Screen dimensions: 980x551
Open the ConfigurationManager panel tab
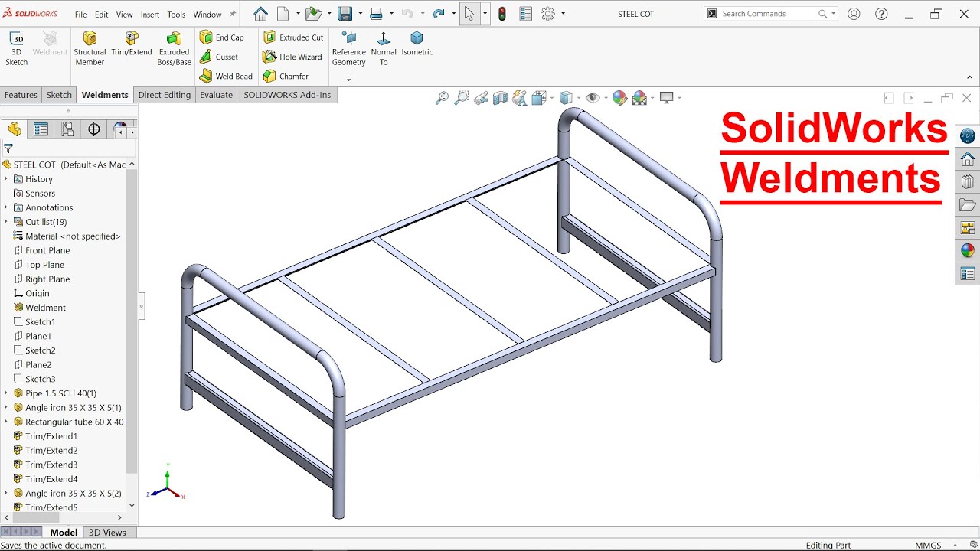coord(67,129)
